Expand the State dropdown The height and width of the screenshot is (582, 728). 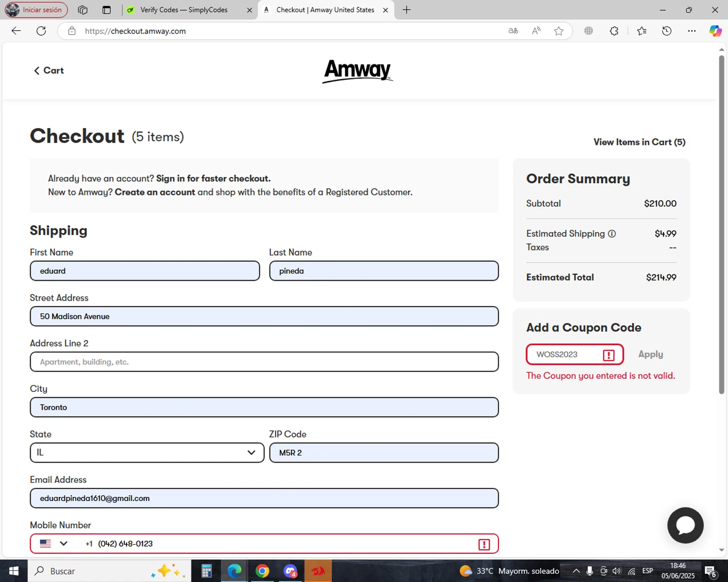pyautogui.click(x=147, y=453)
